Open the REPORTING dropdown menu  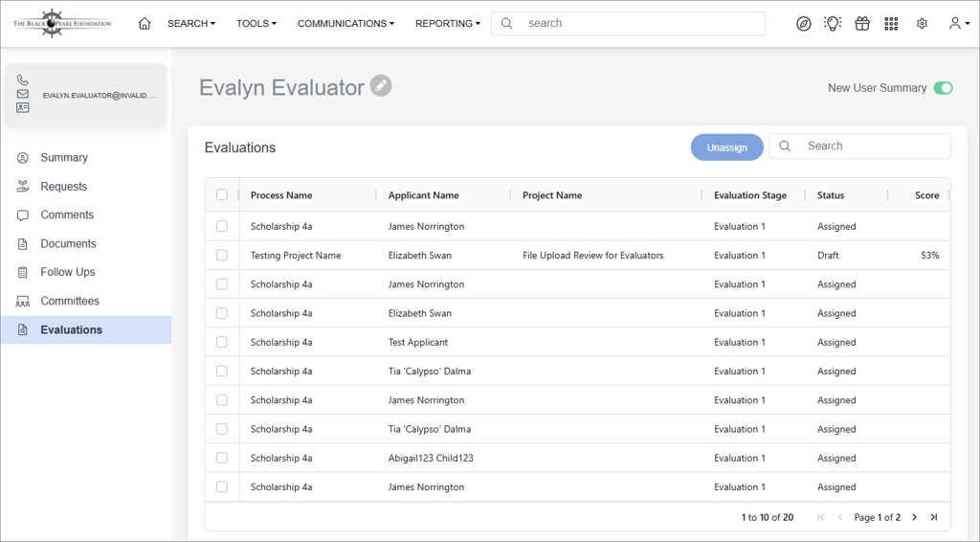[448, 24]
